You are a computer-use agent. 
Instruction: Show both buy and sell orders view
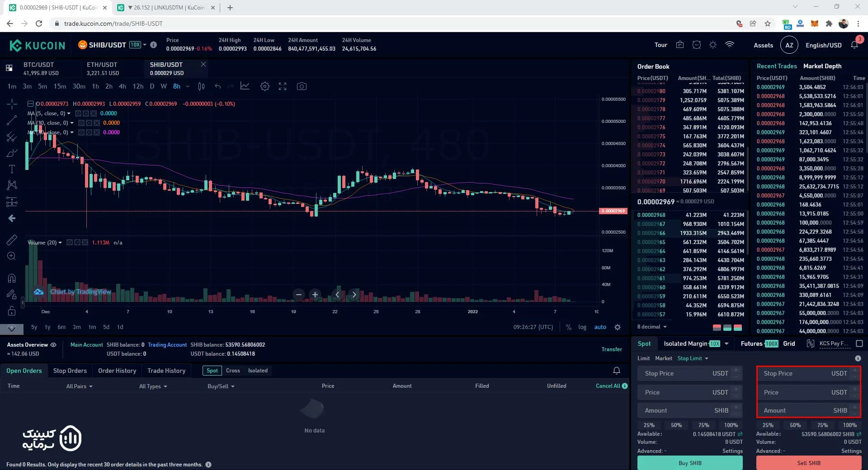(x=738, y=327)
